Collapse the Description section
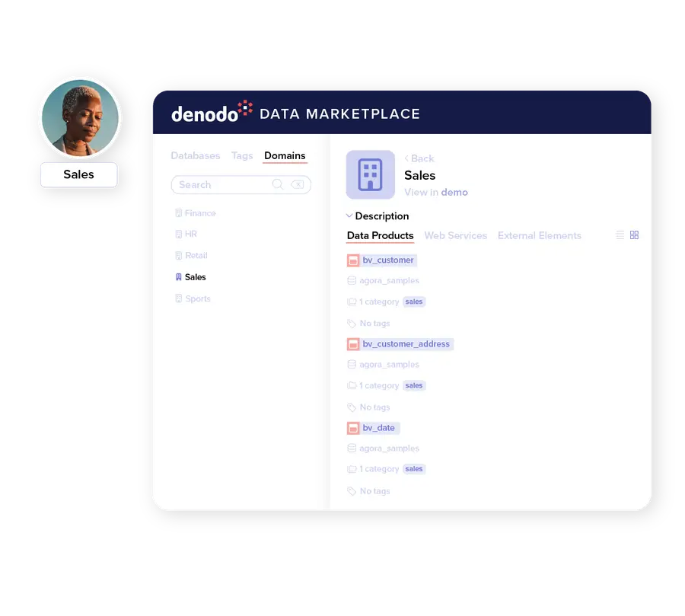The height and width of the screenshot is (616, 685). pyautogui.click(x=349, y=215)
